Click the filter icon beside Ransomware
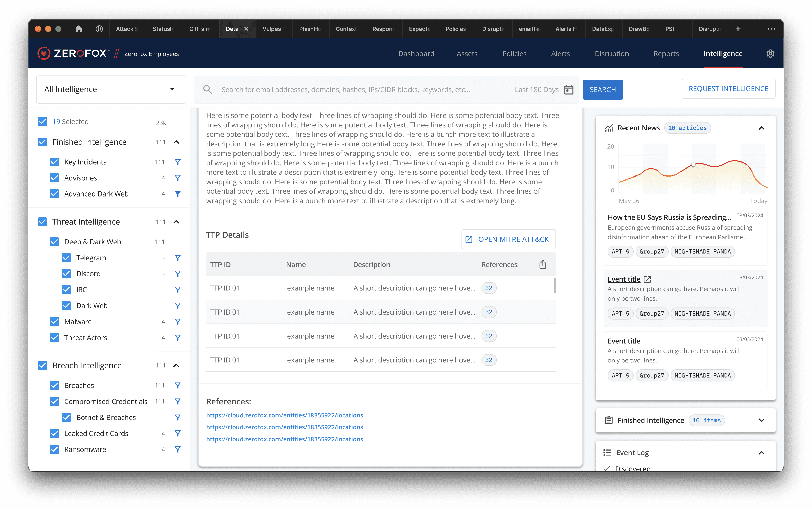 pos(178,449)
